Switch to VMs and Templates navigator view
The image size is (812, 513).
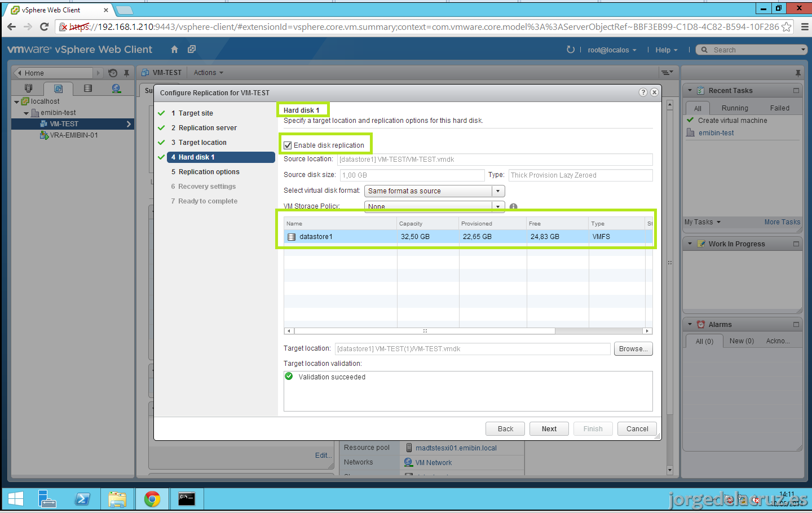point(58,89)
